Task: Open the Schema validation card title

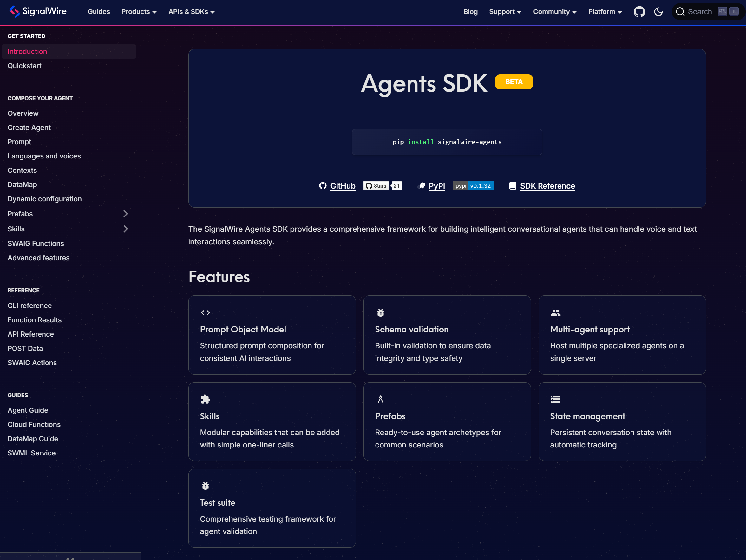Action: click(411, 330)
